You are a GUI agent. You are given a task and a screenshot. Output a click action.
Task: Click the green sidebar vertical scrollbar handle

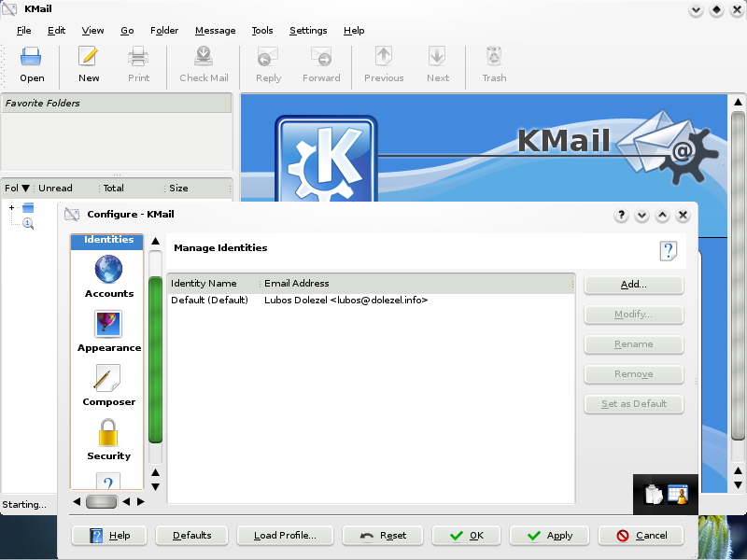click(155, 360)
